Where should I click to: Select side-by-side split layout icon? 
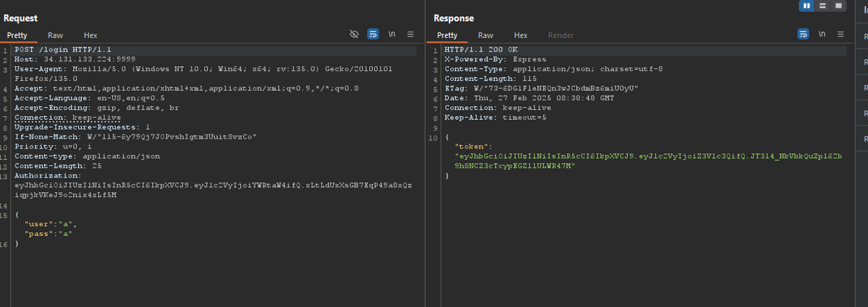[x=806, y=6]
